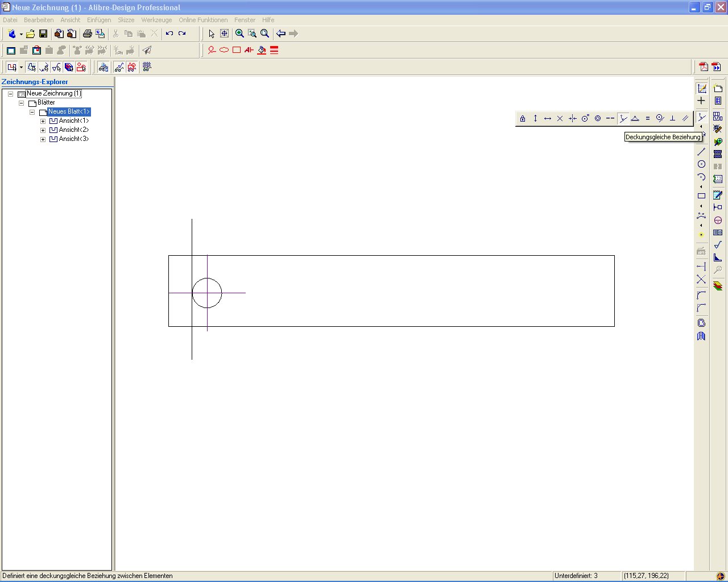Image resolution: width=728 pixels, height=582 pixels.
Task: Expand the Ansicht<2> node
Action: pos(43,130)
